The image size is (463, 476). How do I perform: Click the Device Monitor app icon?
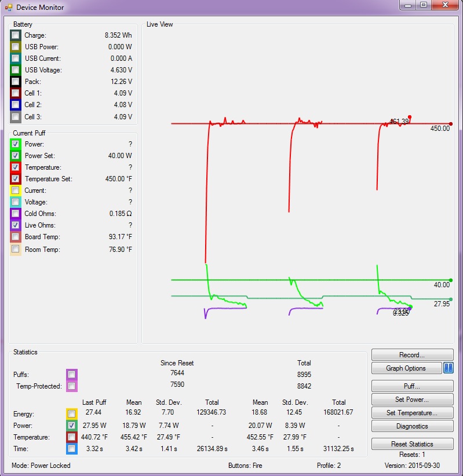(x=9, y=8)
